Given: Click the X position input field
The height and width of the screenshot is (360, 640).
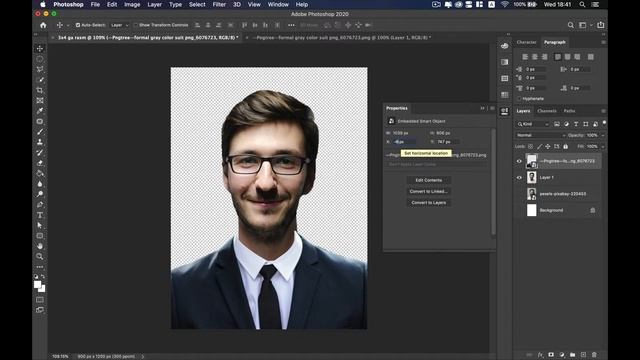Looking at the screenshot, I should pyautogui.click(x=404, y=142).
